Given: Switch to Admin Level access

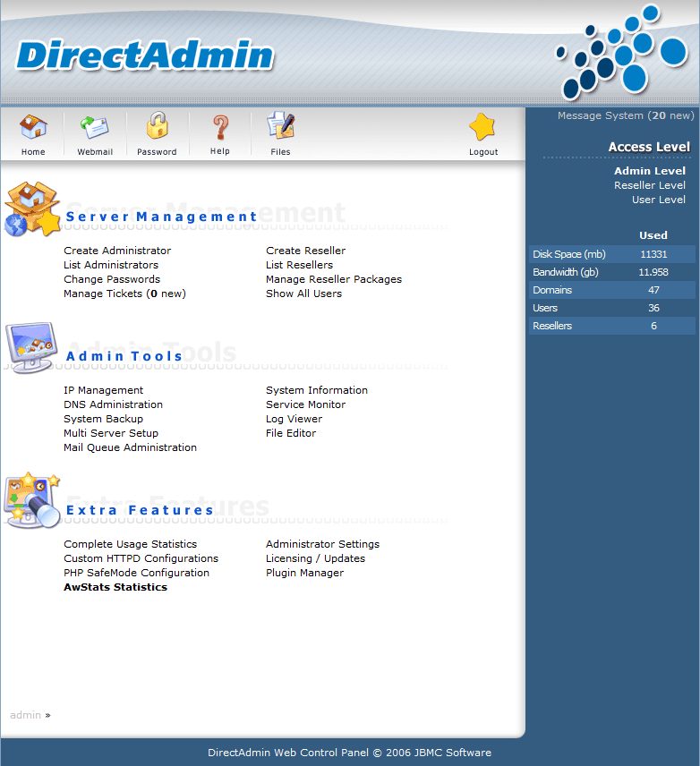Looking at the screenshot, I should (x=650, y=171).
